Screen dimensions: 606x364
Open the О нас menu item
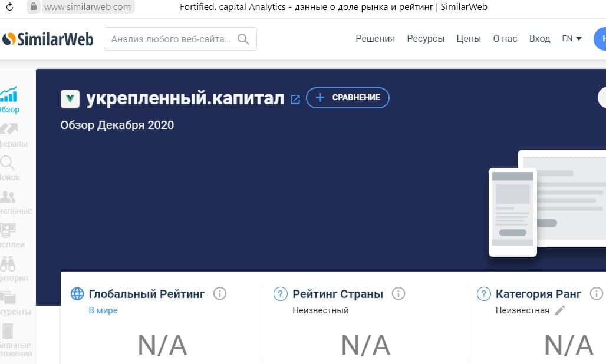click(505, 39)
